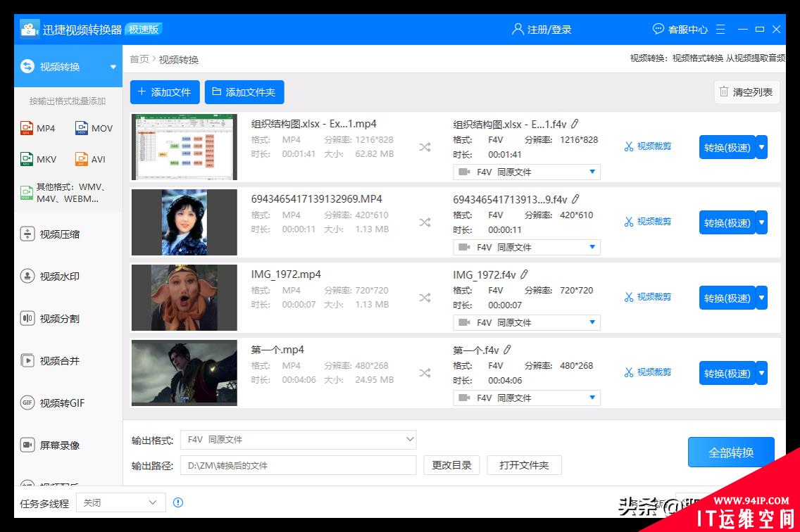Open thumbnail of IMG_1972.mp4

(185, 298)
